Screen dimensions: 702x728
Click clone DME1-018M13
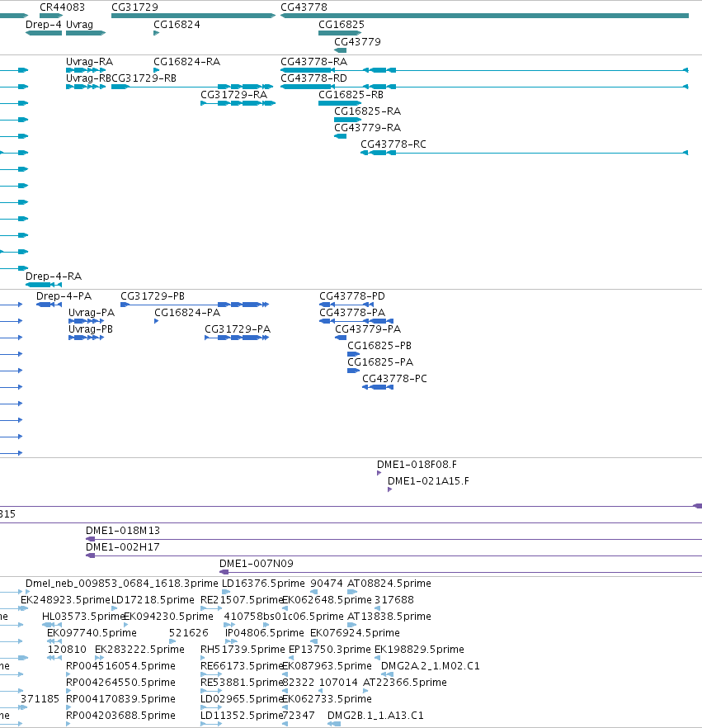(394, 540)
